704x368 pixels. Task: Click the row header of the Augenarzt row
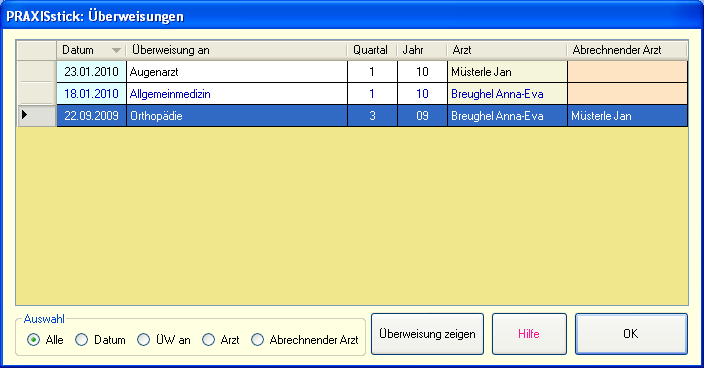click(36, 72)
